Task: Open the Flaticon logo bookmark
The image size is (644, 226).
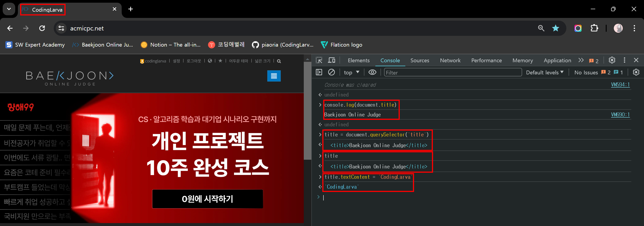Action: [342, 45]
